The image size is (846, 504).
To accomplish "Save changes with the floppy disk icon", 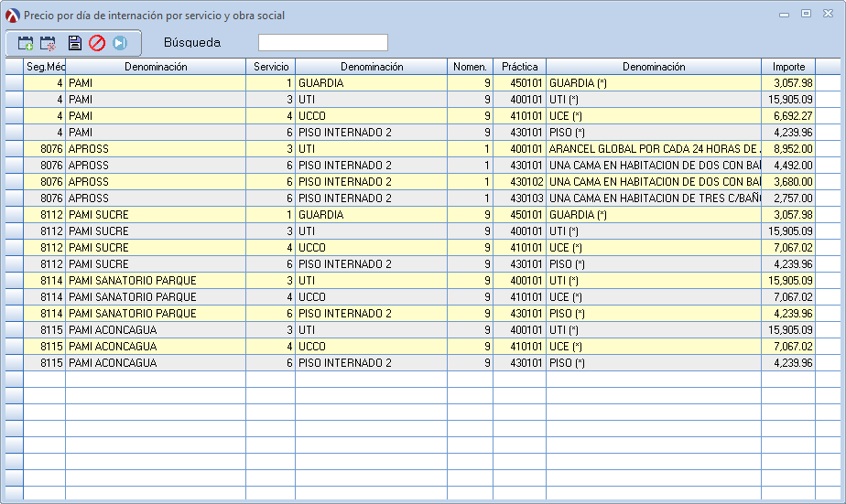I will tap(74, 43).
